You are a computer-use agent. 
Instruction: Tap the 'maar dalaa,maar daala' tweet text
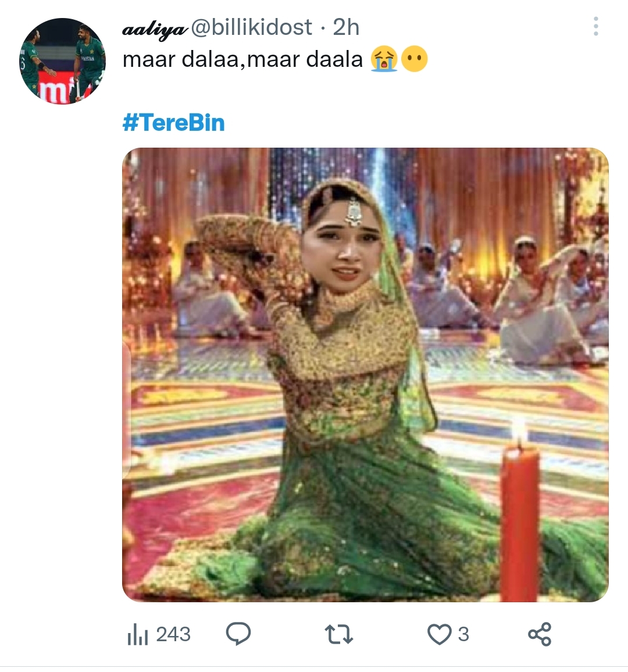pos(244,59)
